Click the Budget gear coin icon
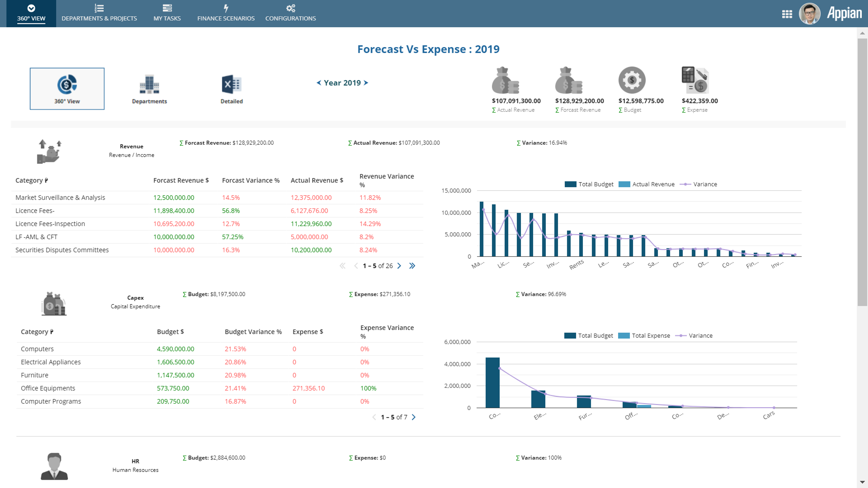This screenshot has width=868, height=488. pos(632,80)
